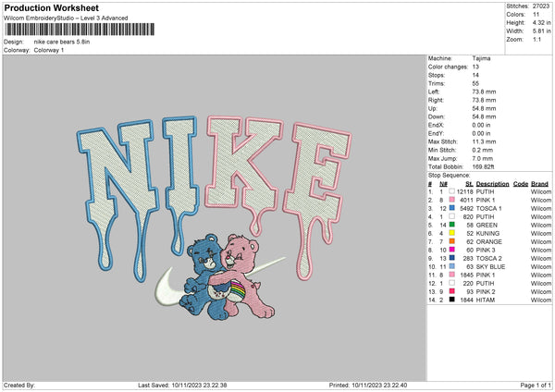555x392 pixels.
Task: Click the Stitches value 27023
Action: click(541, 6)
